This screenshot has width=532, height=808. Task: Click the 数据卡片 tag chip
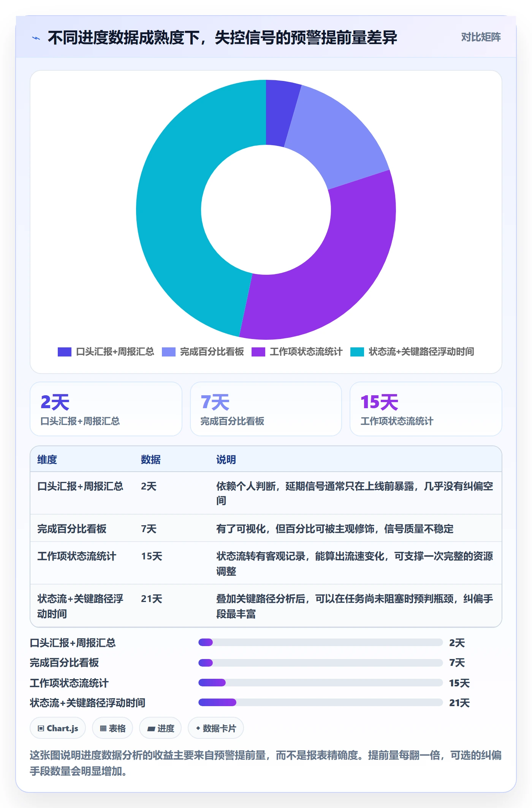click(x=216, y=728)
